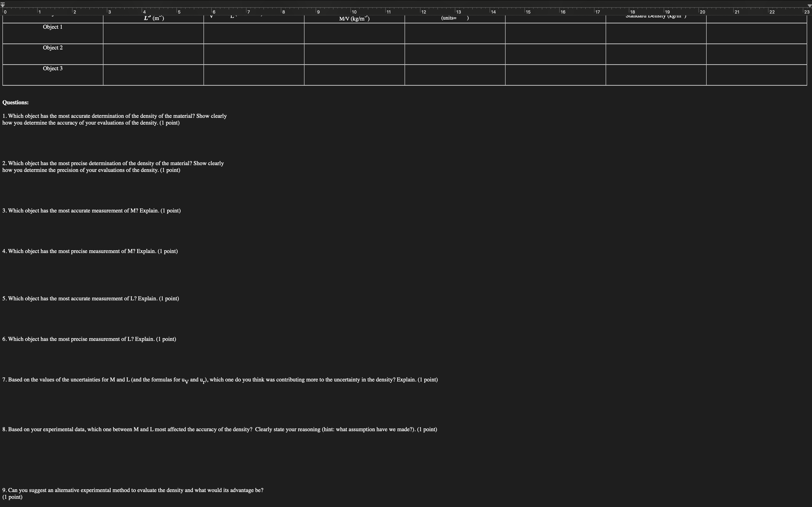Click the Object 1 row first data cell
This screenshot has width=812, height=507.
tap(153, 33)
